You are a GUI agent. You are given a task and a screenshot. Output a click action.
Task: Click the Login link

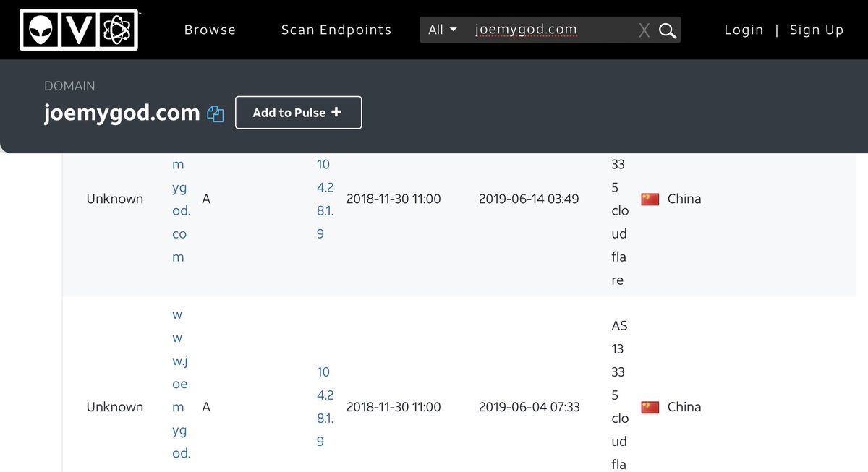pos(744,30)
